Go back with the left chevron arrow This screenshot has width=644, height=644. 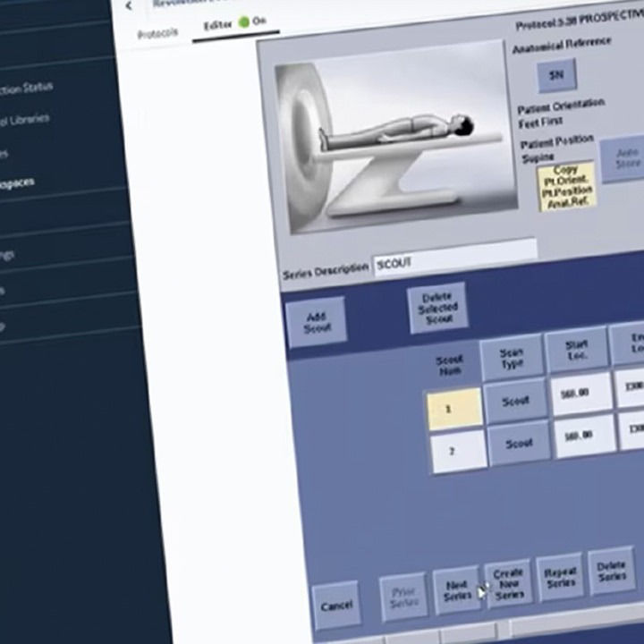(129, 5)
